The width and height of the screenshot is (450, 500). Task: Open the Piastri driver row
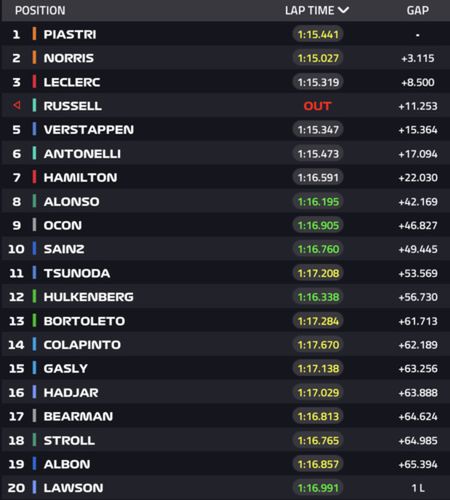[x=225, y=34]
